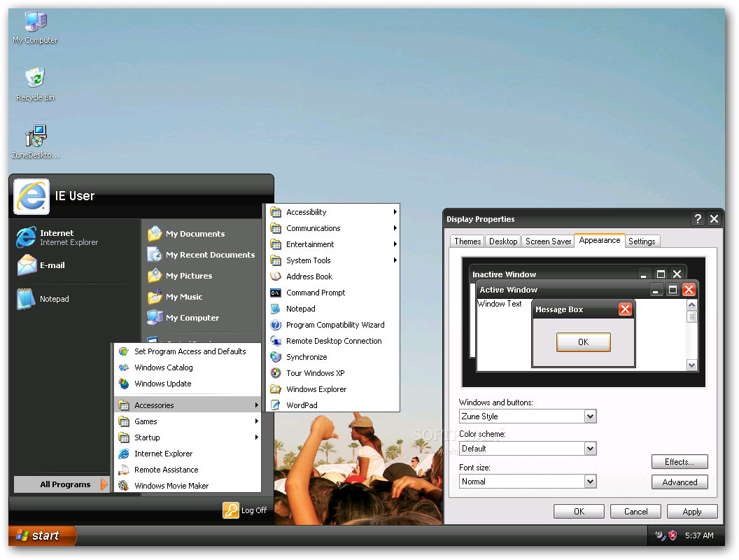Expand the System Tools submenu
The height and width of the screenshot is (560, 739).
pos(332,260)
